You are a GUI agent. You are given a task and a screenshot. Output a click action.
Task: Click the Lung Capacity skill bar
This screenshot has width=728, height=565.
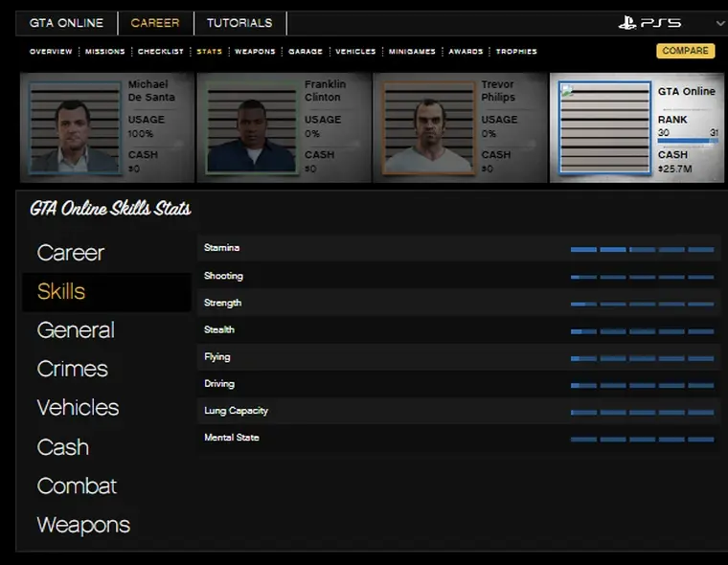pos(642,413)
